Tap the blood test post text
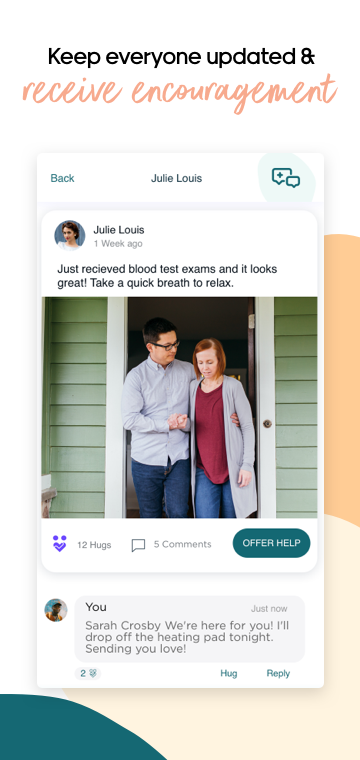Image resolution: width=360 pixels, height=760 pixels. tap(167, 276)
